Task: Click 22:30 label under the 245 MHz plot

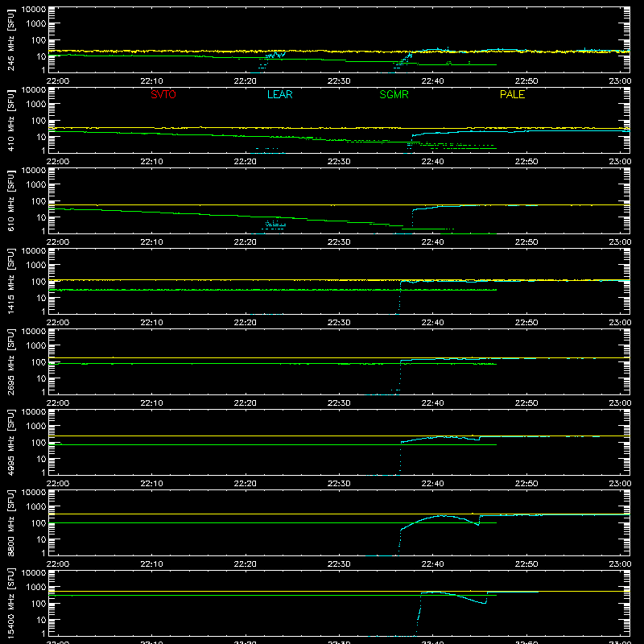Action: pos(339,81)
